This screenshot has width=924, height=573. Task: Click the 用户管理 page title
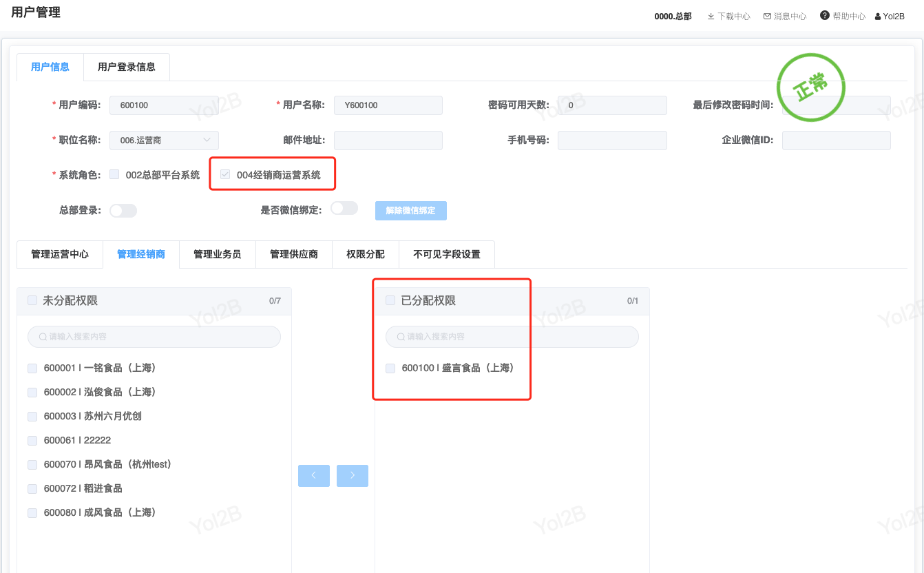pyautogui.click(x=36, y=12)
